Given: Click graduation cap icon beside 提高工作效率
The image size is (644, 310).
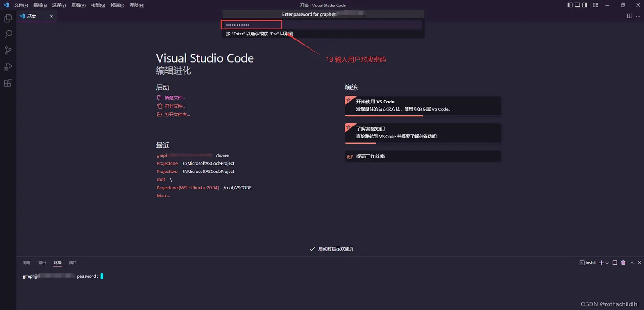Looking at the screenshot, I should [350, 156].
